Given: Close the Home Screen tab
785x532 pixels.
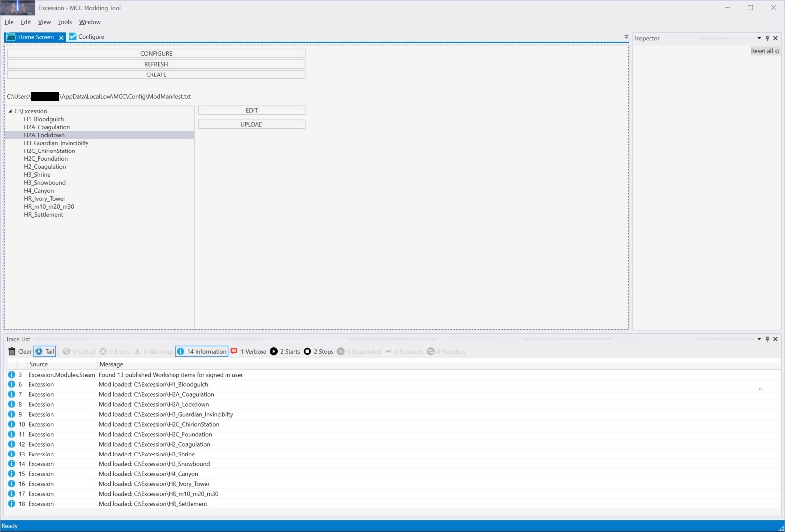Looking at the screenshot, I should click(61, 37).
